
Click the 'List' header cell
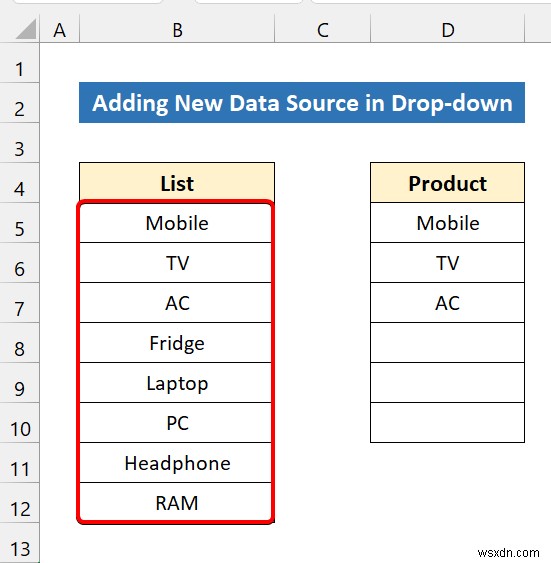[177, 183]
